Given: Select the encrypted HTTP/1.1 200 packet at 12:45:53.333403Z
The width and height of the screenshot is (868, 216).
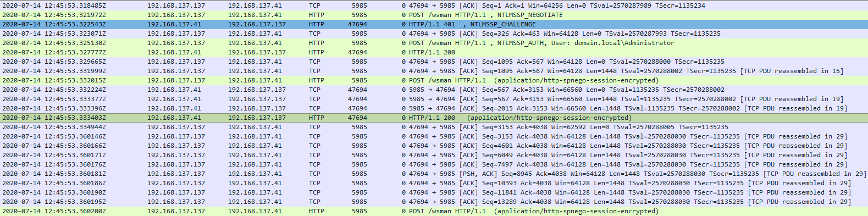Looking at the screenshot, I should [434, 118].
